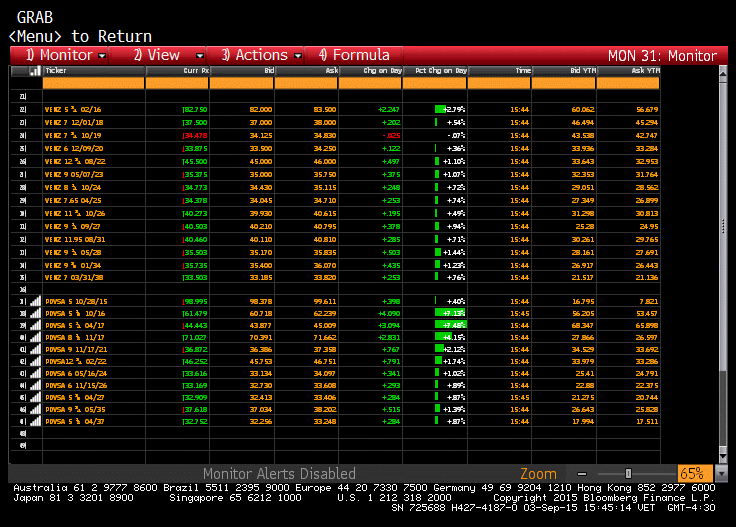Click the chart icon for PDVSA12 02/22 row
The image size is (736, 527).
35,361
